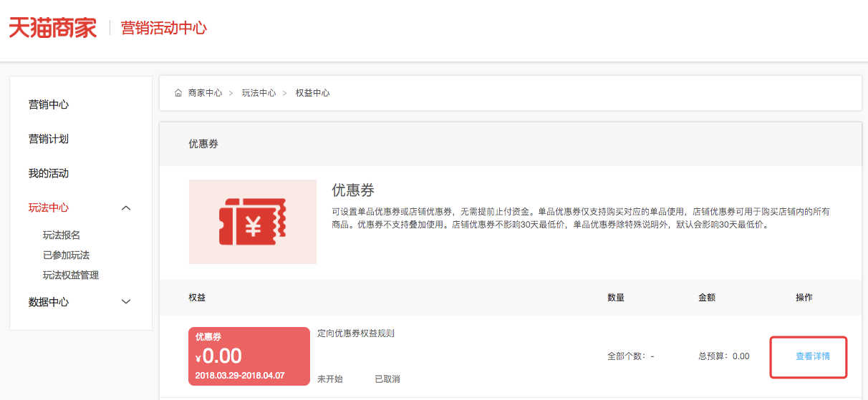Click 玩法中心 breadcrumb link

259,93
